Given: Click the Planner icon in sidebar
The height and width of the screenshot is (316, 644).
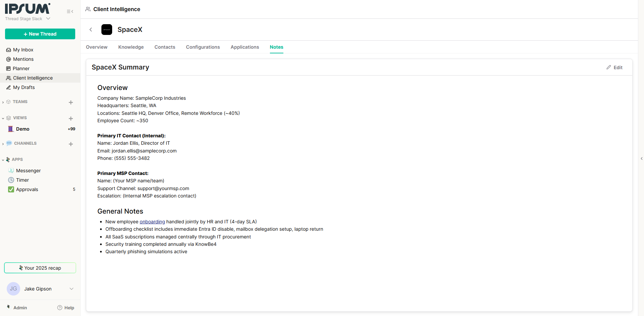Looking at the screenshot, I should tap(8, 69).
